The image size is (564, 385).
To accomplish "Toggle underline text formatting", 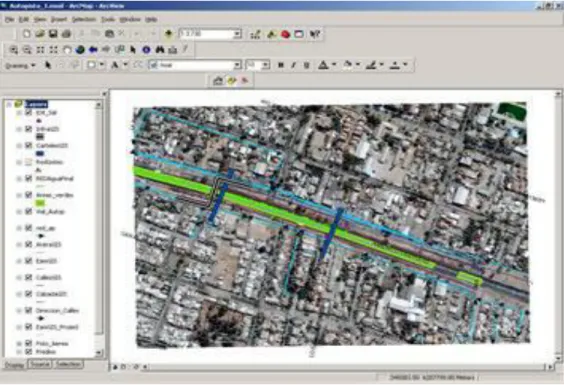I will (x=306, y=65).
